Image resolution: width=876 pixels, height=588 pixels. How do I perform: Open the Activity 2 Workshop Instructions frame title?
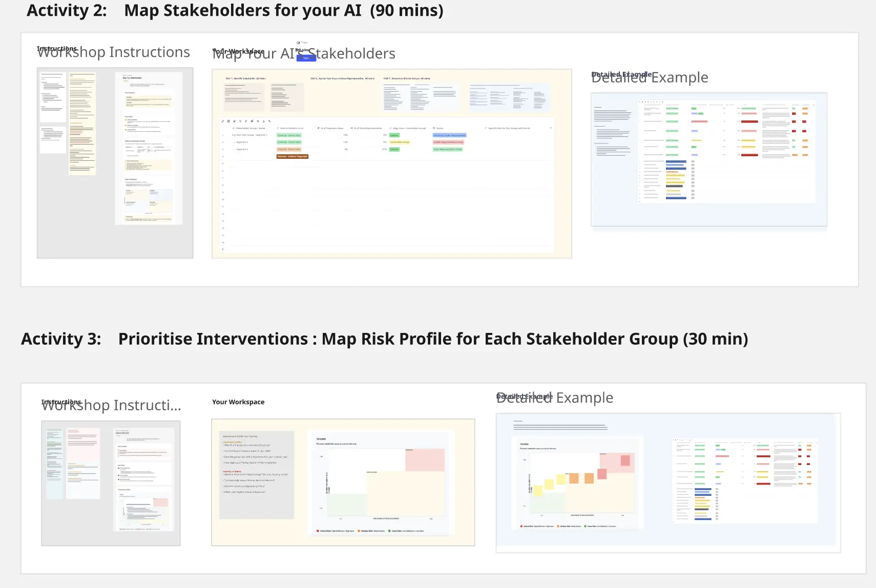pyautogui.click(x=113, y=52)
